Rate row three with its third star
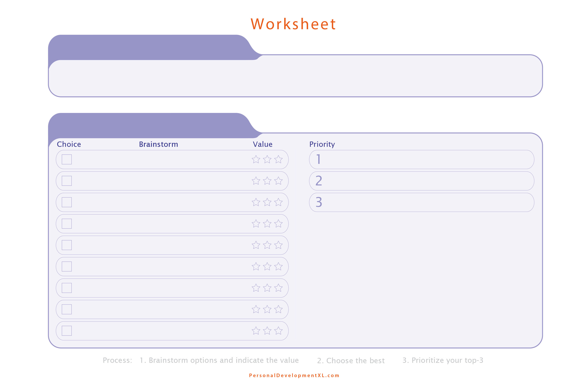 click(x=278, y=202)
